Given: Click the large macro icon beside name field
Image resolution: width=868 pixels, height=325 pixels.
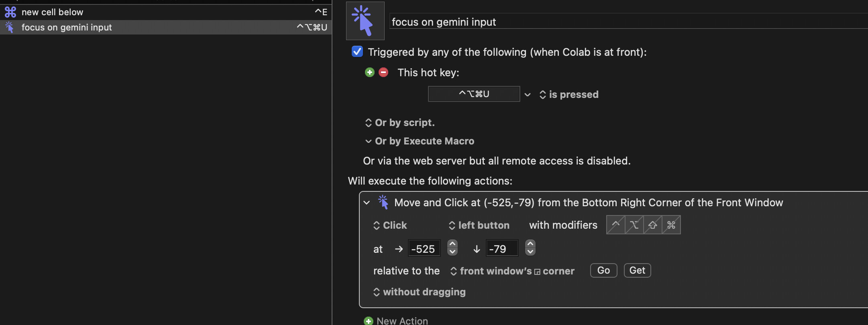Looking at the screenshot, I should (365, 20).
